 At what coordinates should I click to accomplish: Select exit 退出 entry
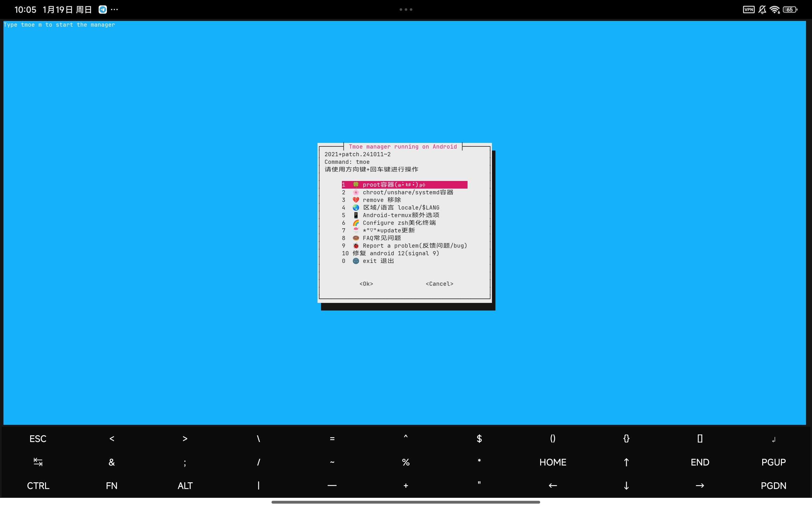(368, 261)
